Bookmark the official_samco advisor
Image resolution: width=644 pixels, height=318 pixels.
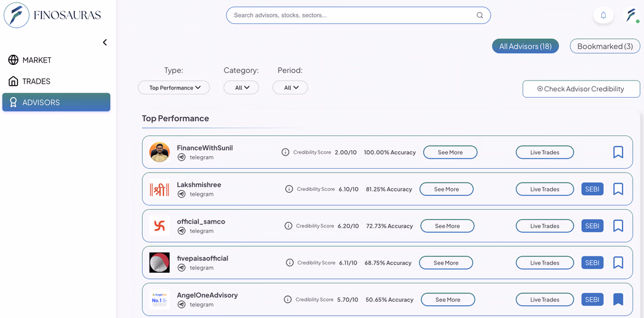[x=618, y=226]
